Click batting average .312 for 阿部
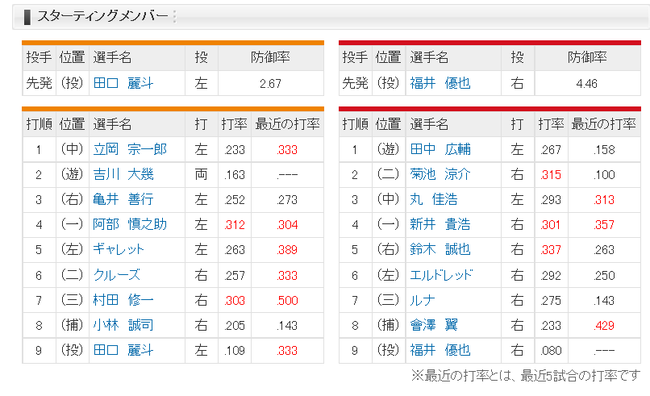The image size is (650, 396). coord(235,225)
